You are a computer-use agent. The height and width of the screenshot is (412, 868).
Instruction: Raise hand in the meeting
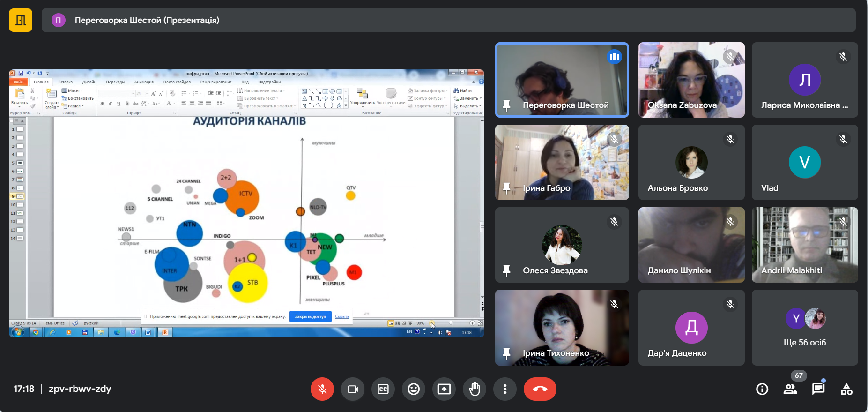pyautogui.click(x=475, y=389)
